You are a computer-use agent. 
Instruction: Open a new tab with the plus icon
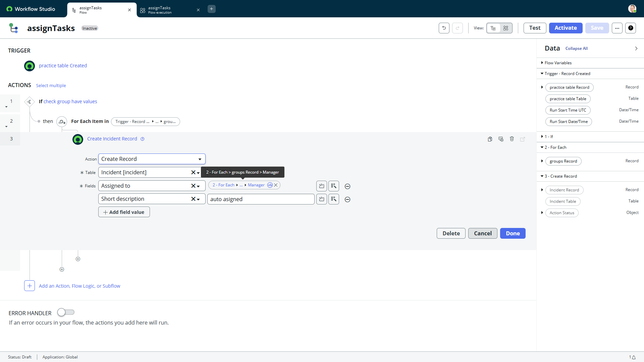[212, 9]
